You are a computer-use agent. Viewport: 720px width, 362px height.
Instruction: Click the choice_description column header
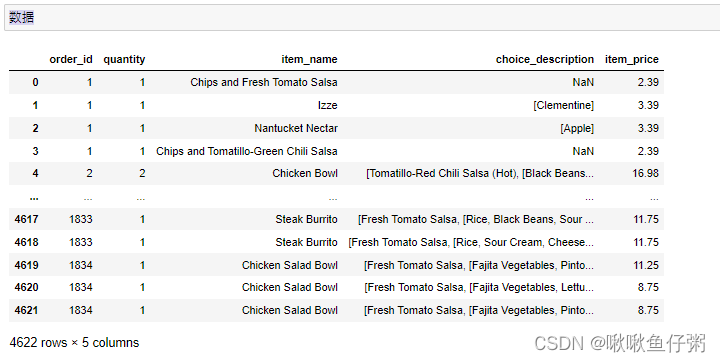point(545,59)
